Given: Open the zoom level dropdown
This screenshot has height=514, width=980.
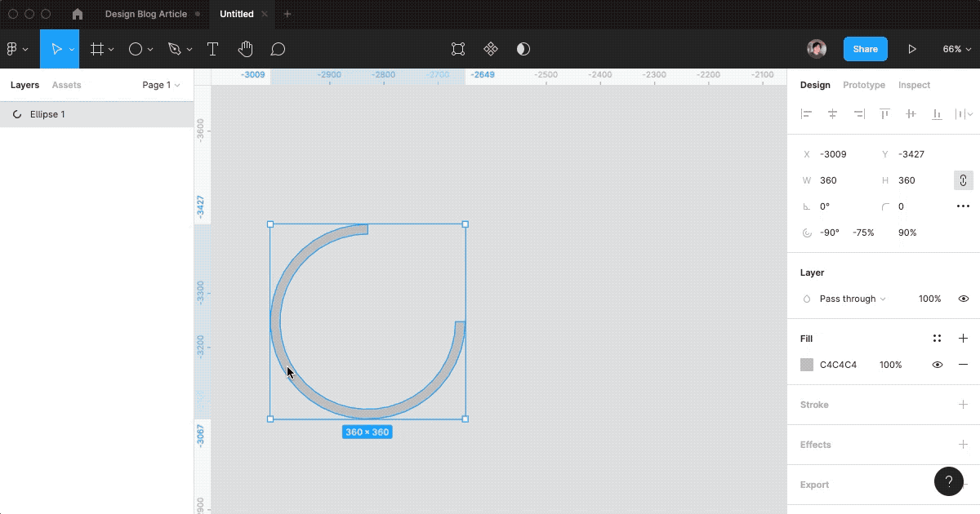Looking at the screenshot, I should [x=957, y=49].
